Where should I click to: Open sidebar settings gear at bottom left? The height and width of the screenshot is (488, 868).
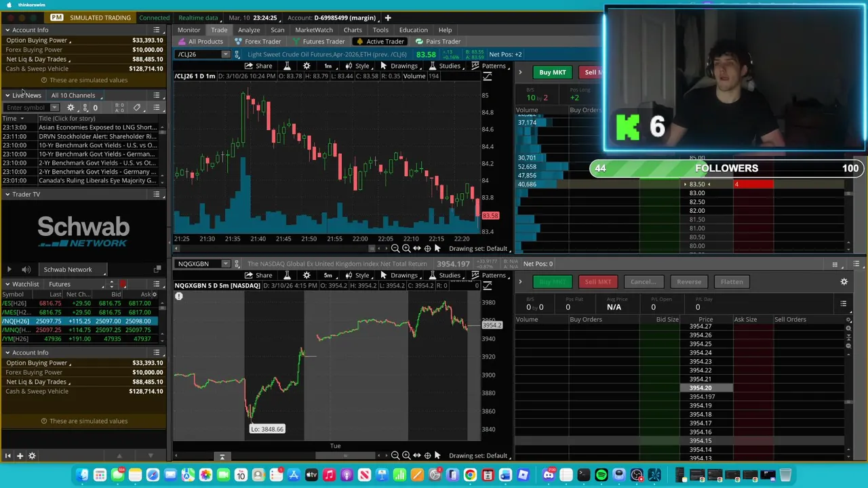[x=31, y=456]
